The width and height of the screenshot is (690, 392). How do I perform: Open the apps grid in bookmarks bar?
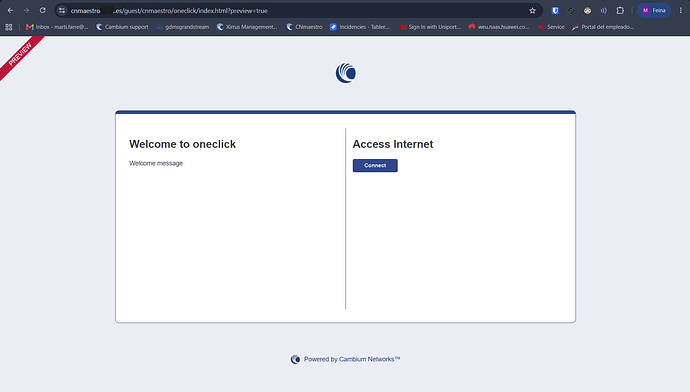pyautogui.click(x=9, y=27)
